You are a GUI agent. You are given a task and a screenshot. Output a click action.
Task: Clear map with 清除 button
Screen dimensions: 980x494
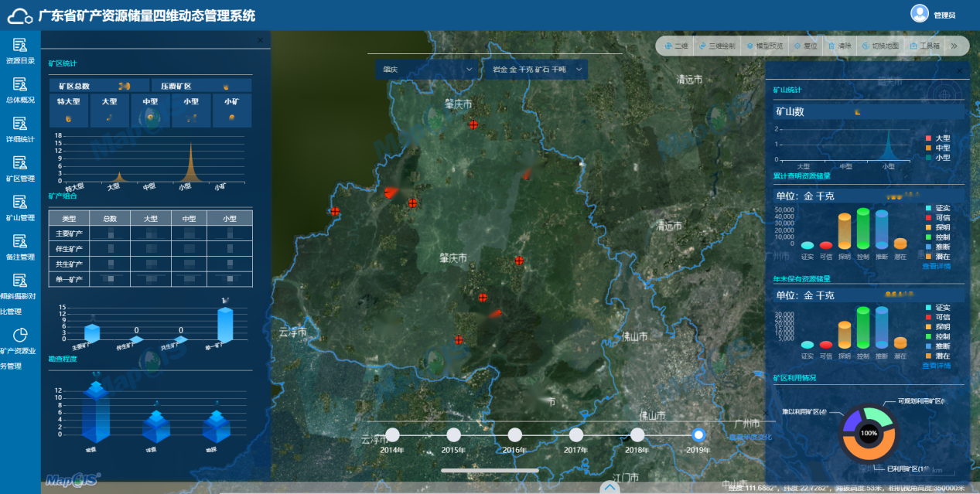(840, 46)
